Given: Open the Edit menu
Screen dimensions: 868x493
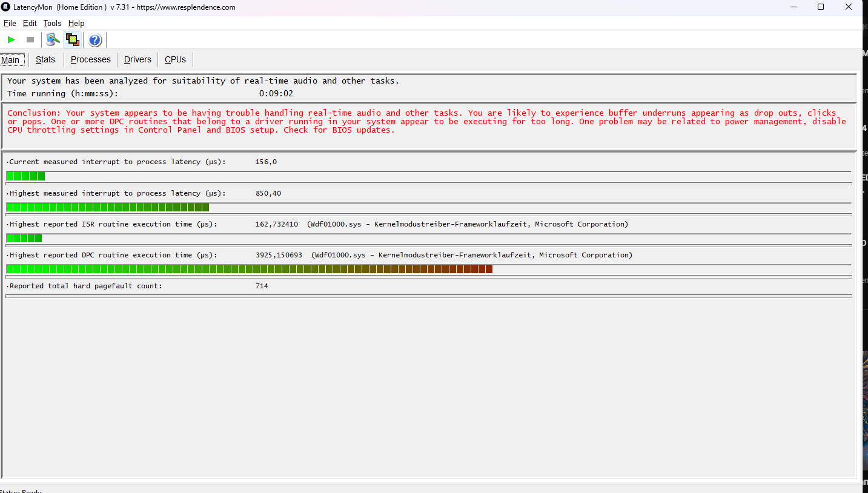Looking at the screenshot, I should click(30, 23).
